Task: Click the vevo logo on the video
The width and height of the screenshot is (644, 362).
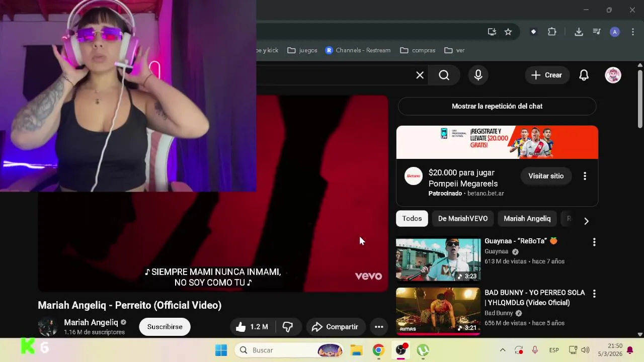Action: (x=368, y=276)
